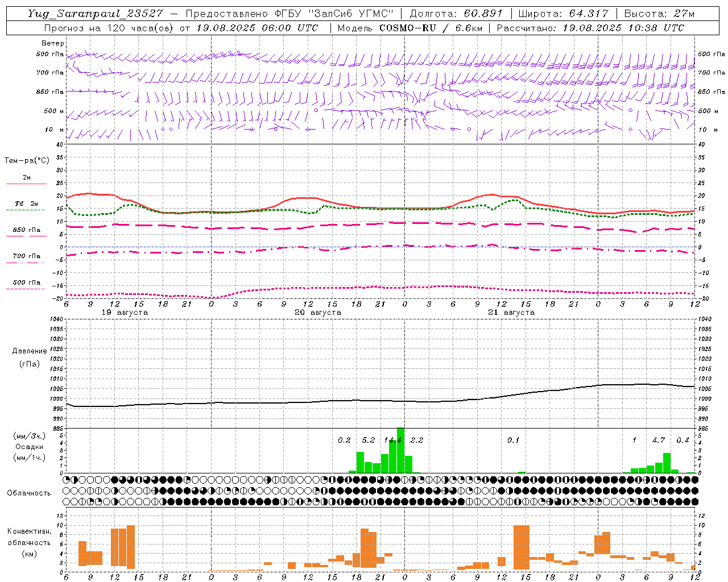Image resolution: width=728 pixels, height=582 pixels.
Task: Click the 500 гПа temperature legend entry below 700 гПа
Action: (x=27, y=282)
